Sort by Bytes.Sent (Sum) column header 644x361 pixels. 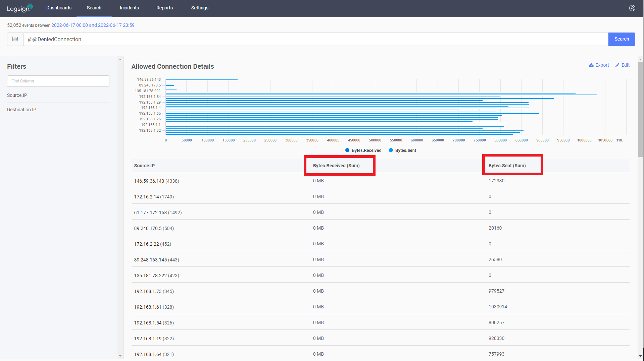click(x=507, y=166)
